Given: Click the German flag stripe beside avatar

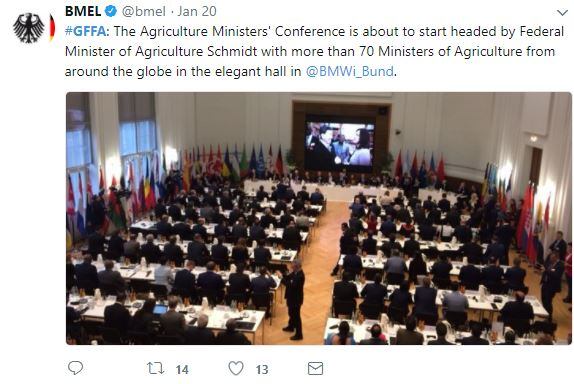Looking at the screenshot, I should coord(52,28).
